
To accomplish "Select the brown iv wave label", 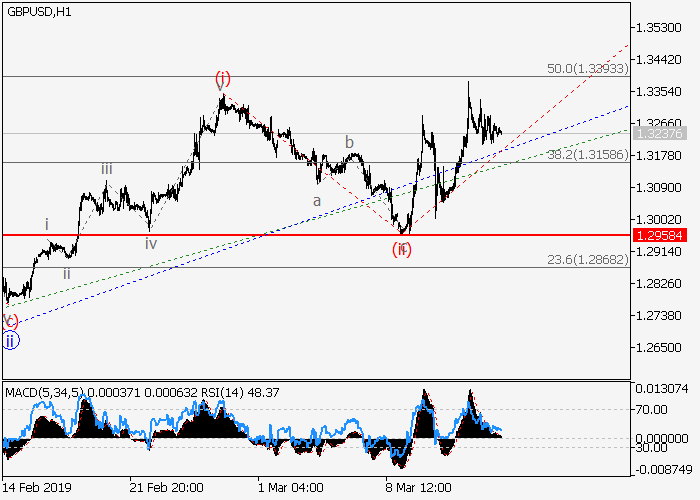I will tap(150, 243).
